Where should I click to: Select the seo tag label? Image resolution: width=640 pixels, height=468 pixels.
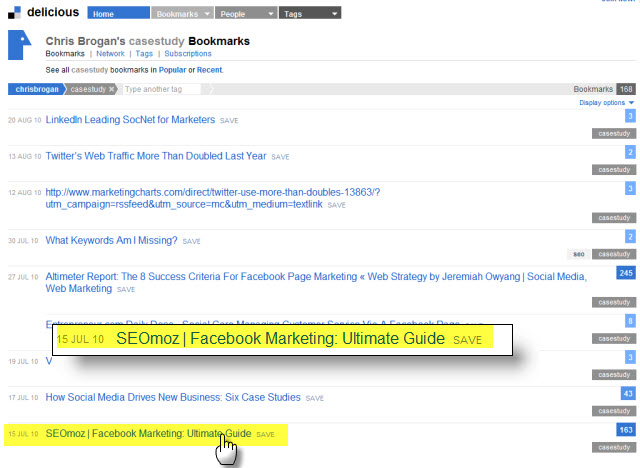(x=578, y=254)
